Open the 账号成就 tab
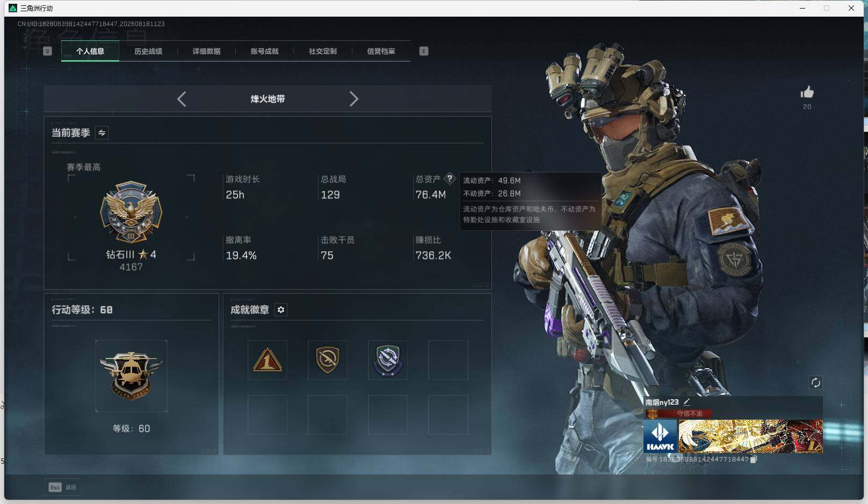868x504 pixels. click(264, 51)
